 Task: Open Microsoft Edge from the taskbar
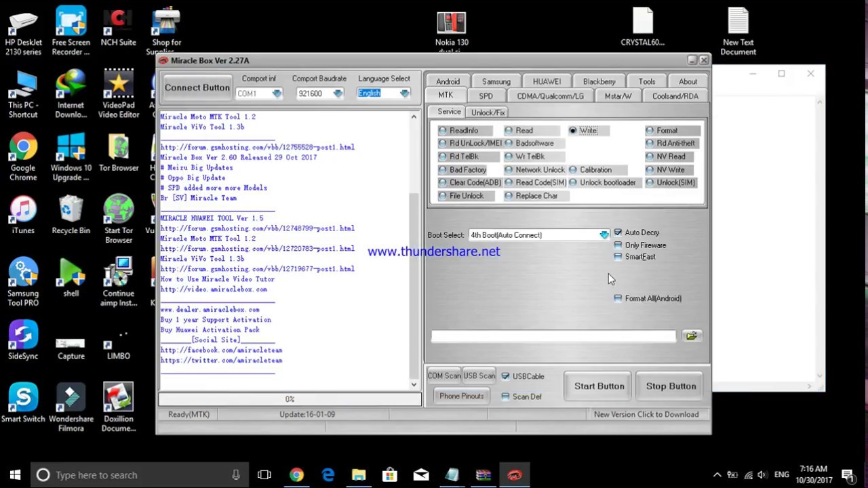(x=328, y=474)
